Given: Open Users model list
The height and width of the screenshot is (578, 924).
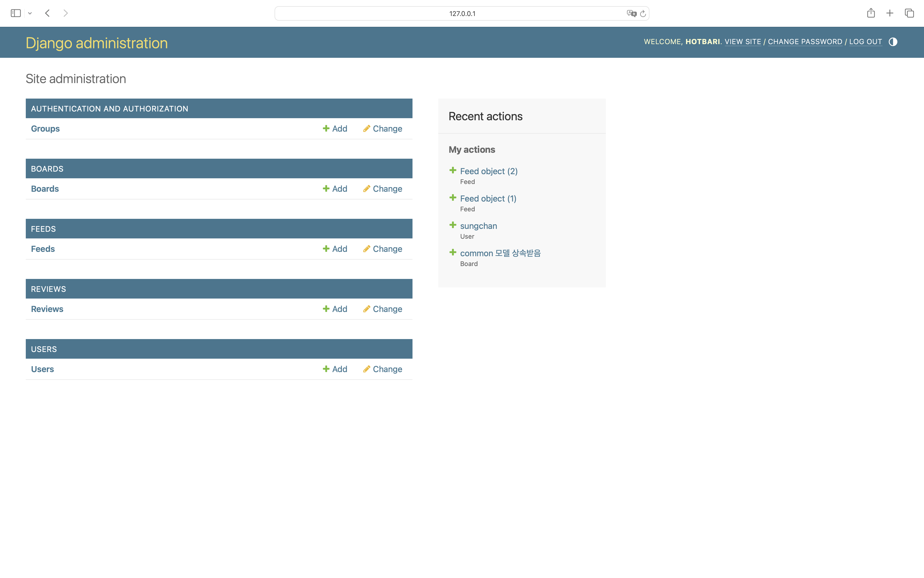Looking at the screenshot, I should coord(42,369).
